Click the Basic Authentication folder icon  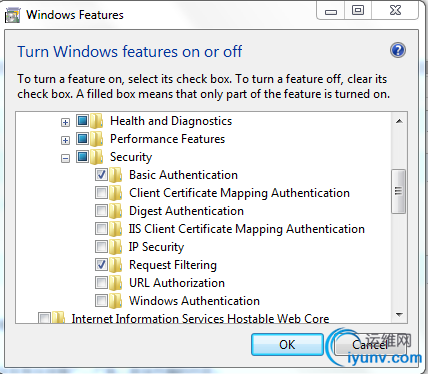pyautogui.click(x=115, y=175)
